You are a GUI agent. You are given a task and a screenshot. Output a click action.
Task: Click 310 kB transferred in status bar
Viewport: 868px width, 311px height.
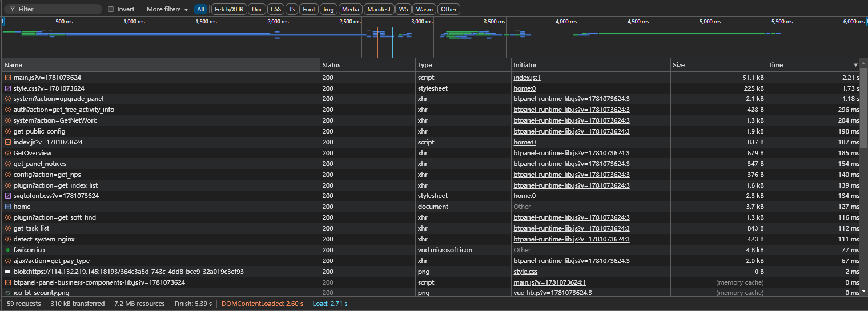click(x=78, y=304)
